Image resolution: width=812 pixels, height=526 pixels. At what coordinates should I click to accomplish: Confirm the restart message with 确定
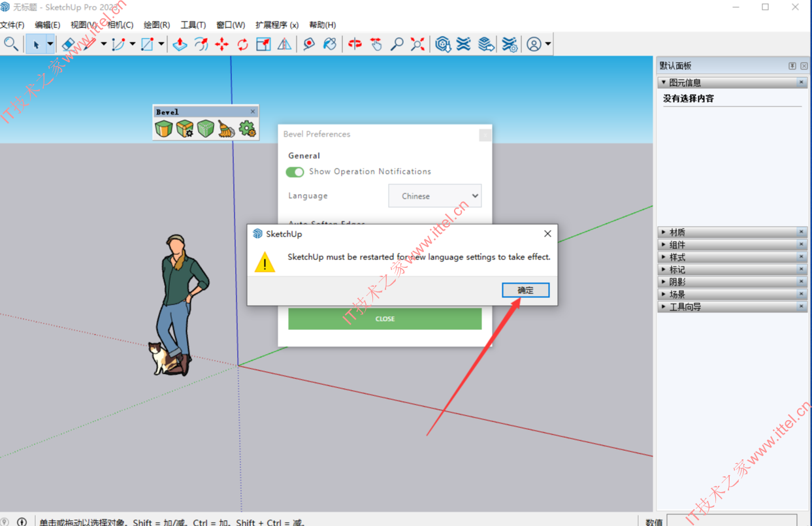(x=526, y=290)
